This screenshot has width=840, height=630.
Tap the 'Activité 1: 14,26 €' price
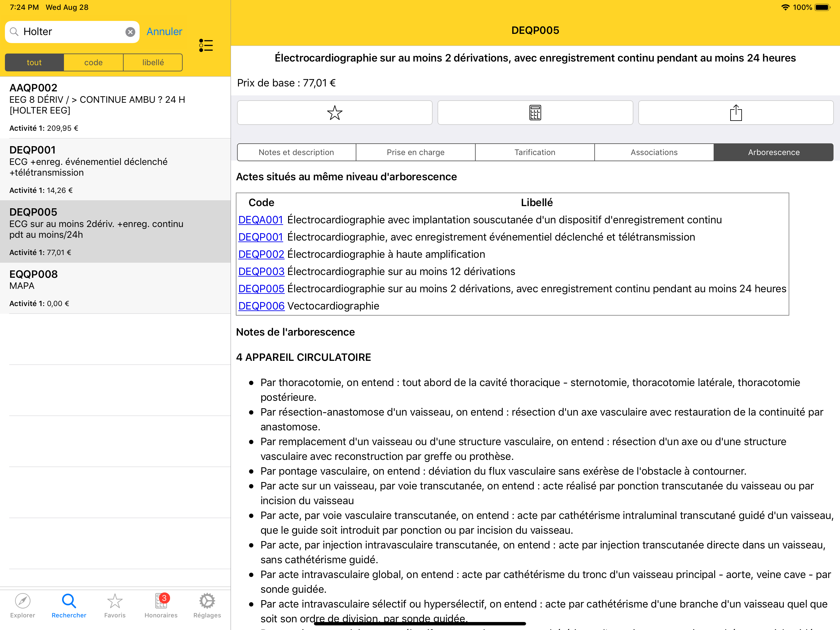[41, 190]
